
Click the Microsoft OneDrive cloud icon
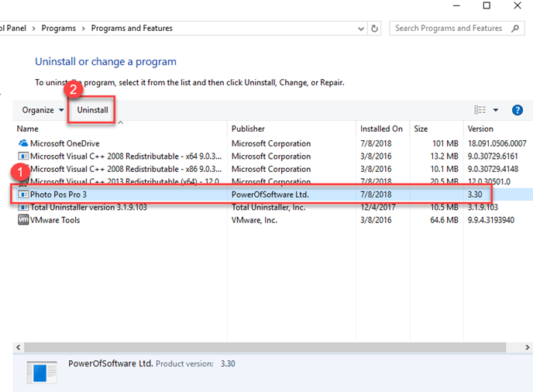click(22, 143)
